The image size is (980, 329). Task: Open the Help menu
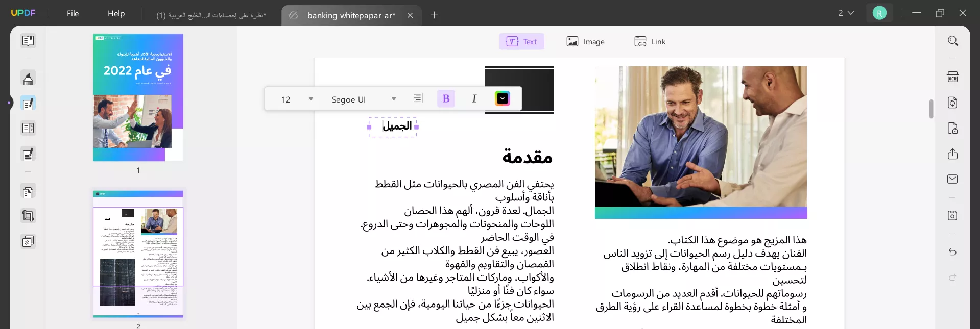tap(116, 14)
